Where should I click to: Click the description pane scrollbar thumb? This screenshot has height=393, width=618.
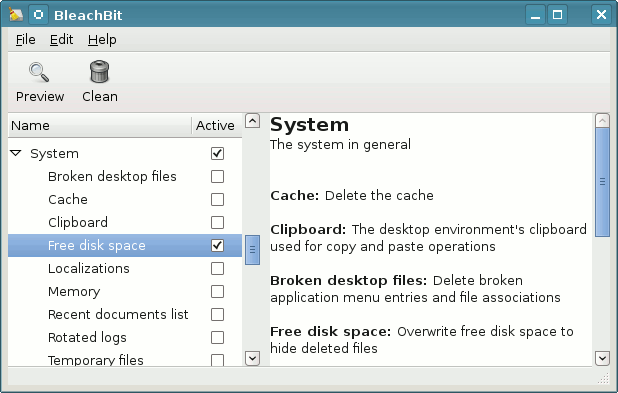(x=602, y=182)
